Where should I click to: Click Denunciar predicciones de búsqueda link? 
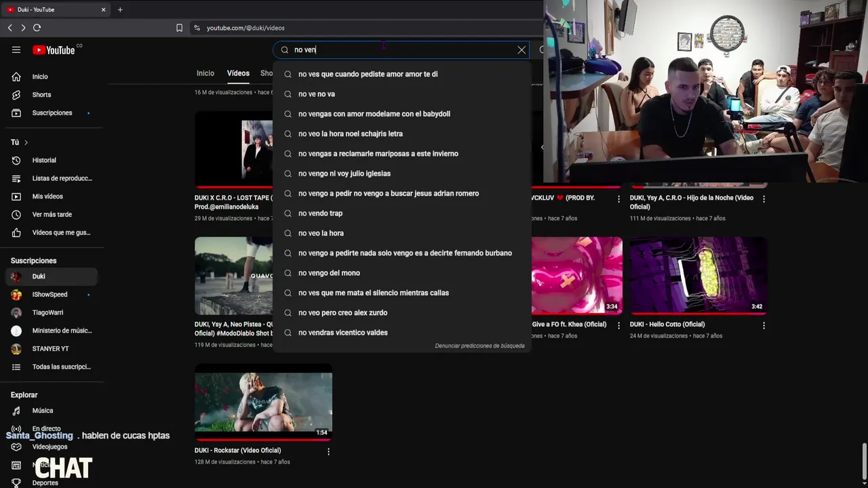(x=479, y=346)
